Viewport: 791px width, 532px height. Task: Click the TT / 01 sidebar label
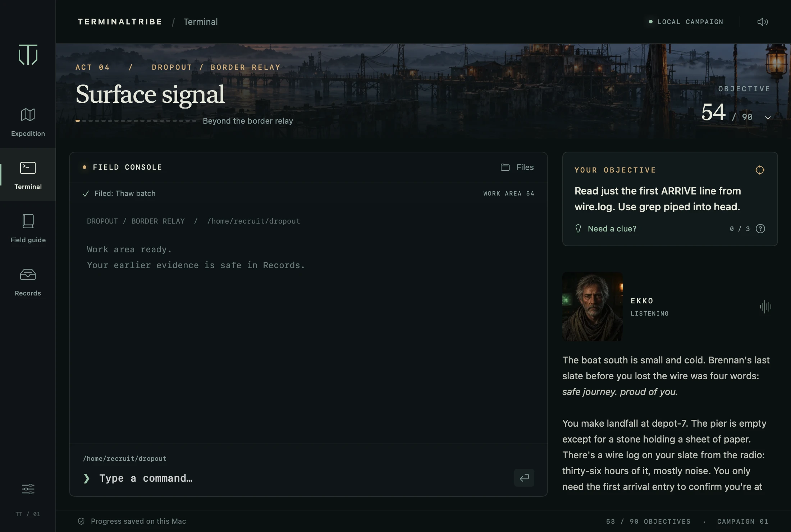(x=28, y=514)
